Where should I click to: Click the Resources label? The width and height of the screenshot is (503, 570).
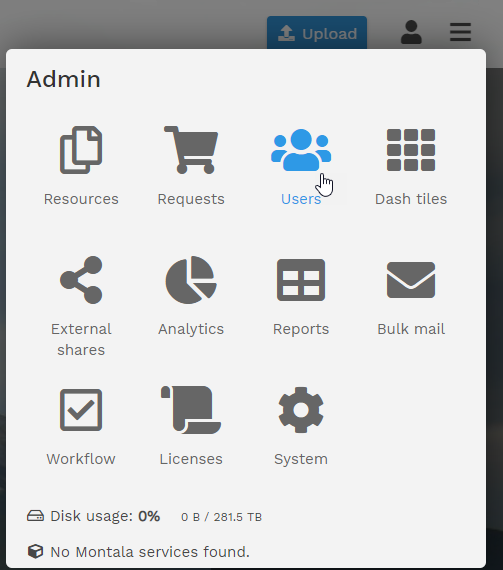click(x=81, y=199)
